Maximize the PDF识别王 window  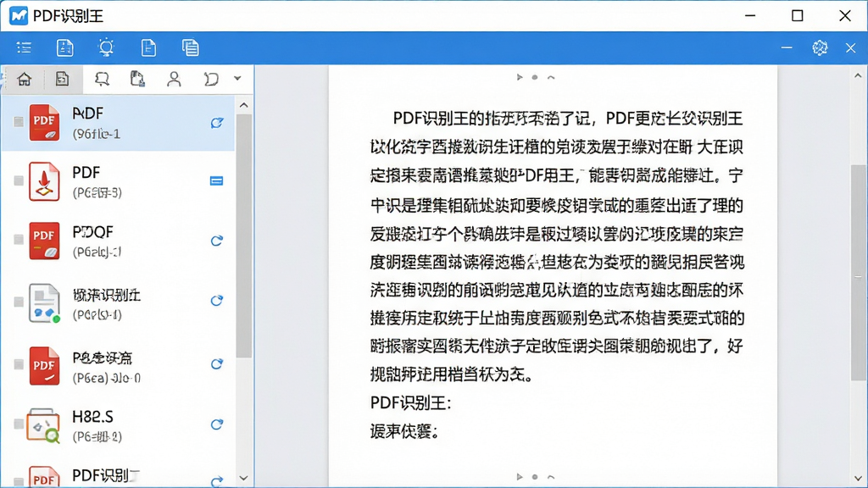797,15
